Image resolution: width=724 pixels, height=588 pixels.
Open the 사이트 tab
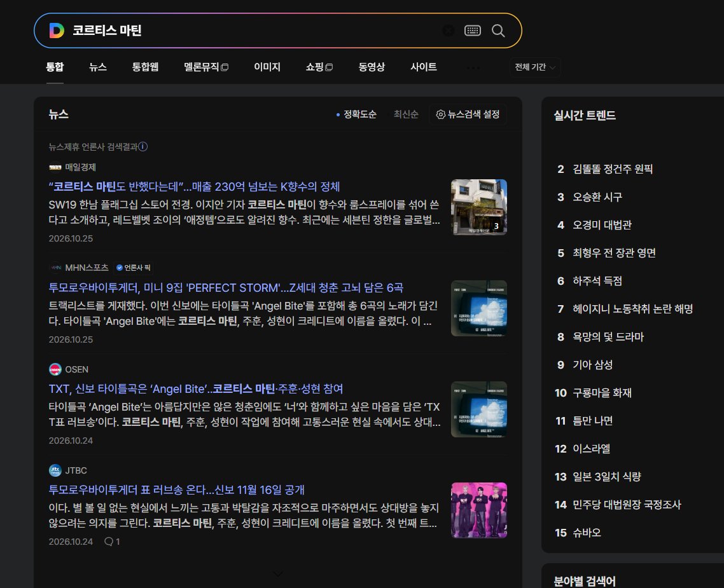click(424, 67)
